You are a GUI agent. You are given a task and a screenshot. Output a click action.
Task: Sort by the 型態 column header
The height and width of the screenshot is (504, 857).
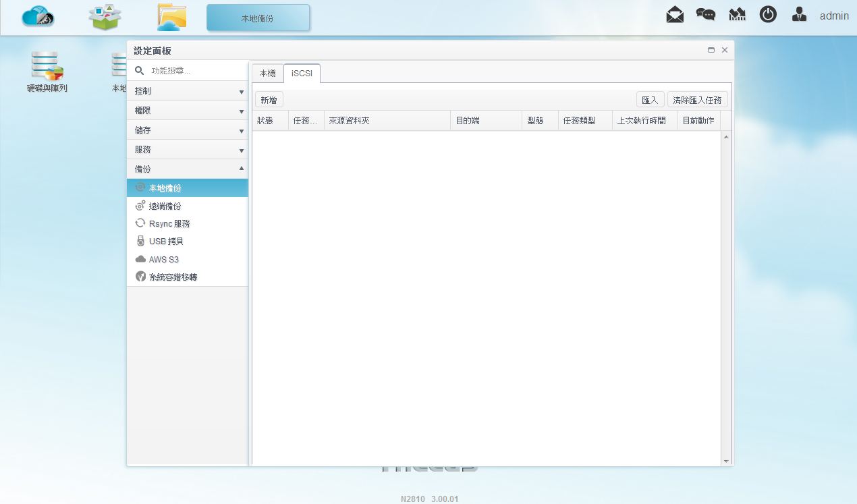pyautogui.click(x=541, y=121)
